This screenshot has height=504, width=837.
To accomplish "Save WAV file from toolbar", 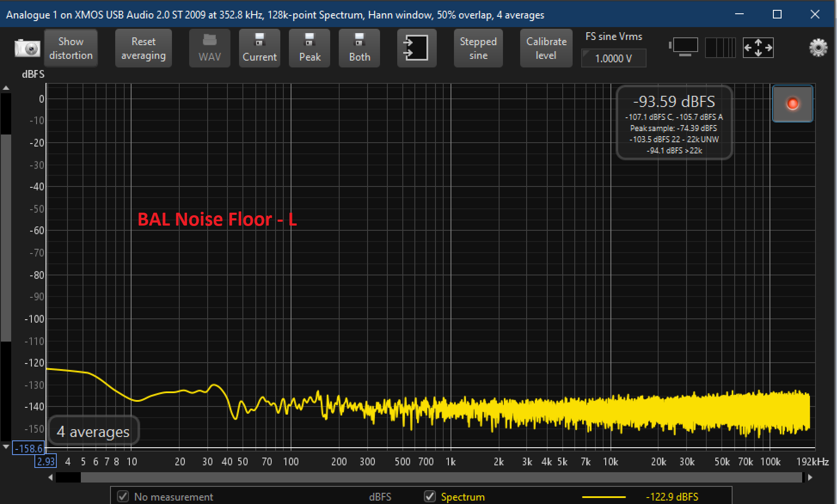I will click(209, 48).
